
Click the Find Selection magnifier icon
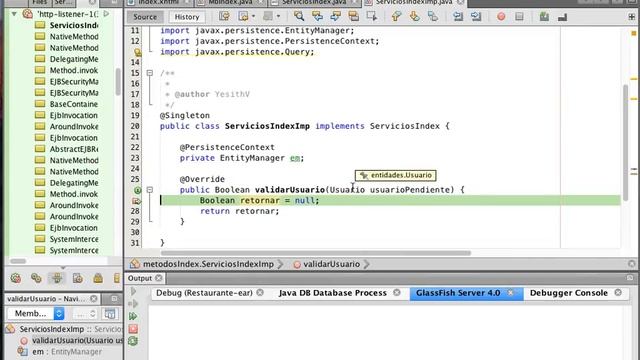point(299,16)
